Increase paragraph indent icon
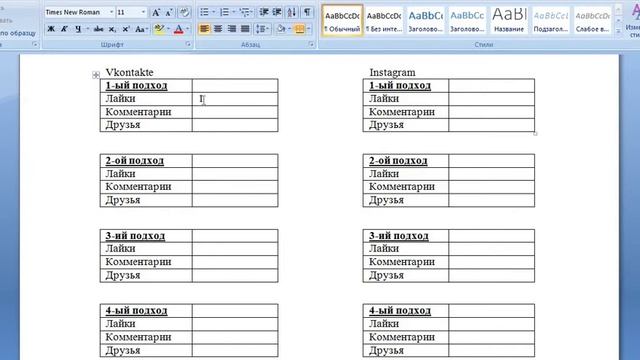Screen dimensions: 640x360 coord(277,12)
